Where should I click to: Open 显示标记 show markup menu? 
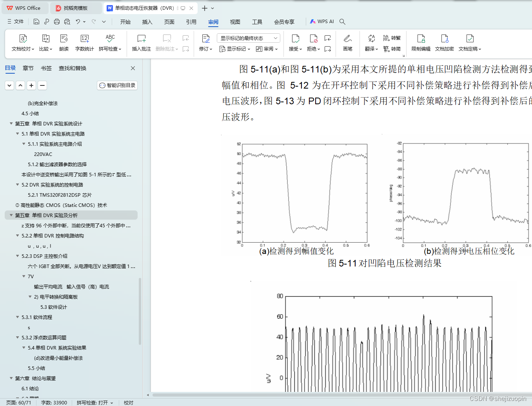[235, 49]
